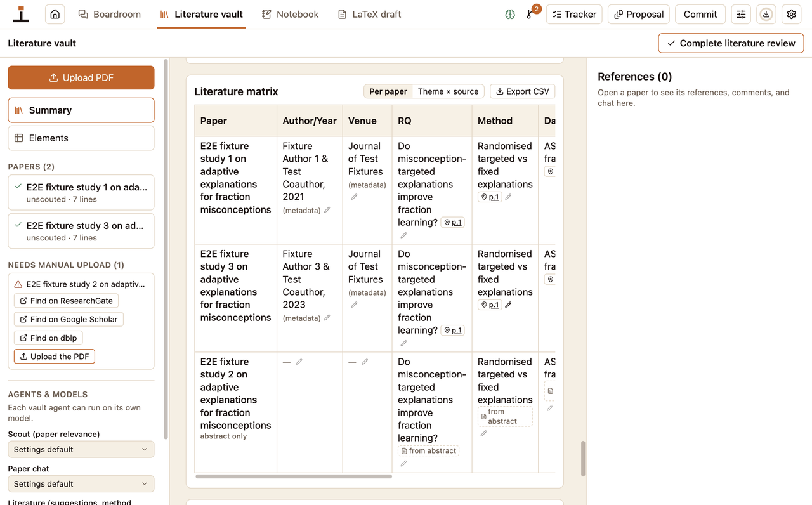
Task: Click matrix horizontal scrollbar
Action: pyautogui.click(x=294, y=476)
